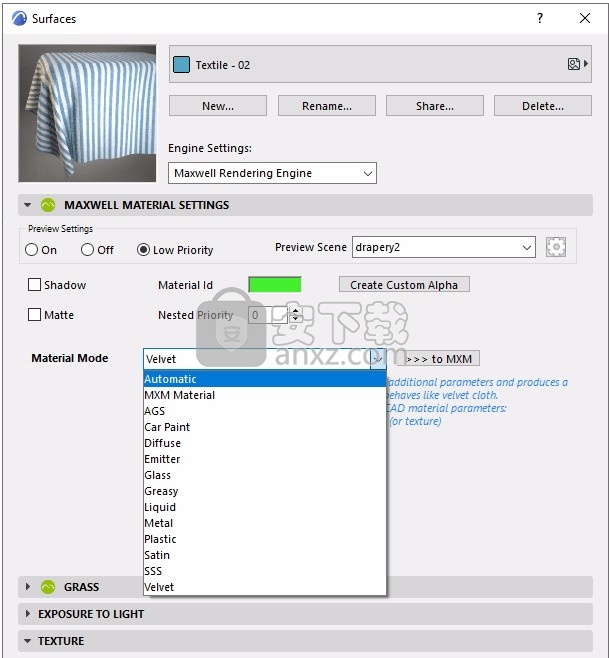Enable the Matte checkbox
Viewport: 609px width, 658px height.
click(x=34, y=314)
